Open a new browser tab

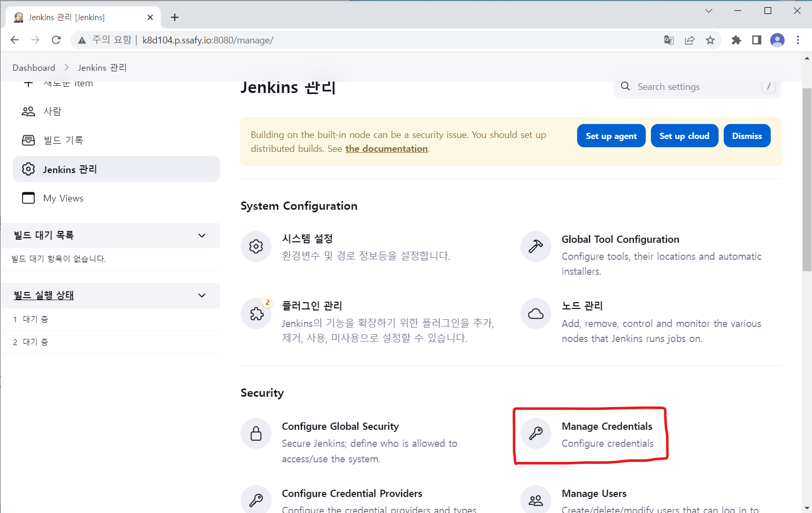click(x=175, y=17)
